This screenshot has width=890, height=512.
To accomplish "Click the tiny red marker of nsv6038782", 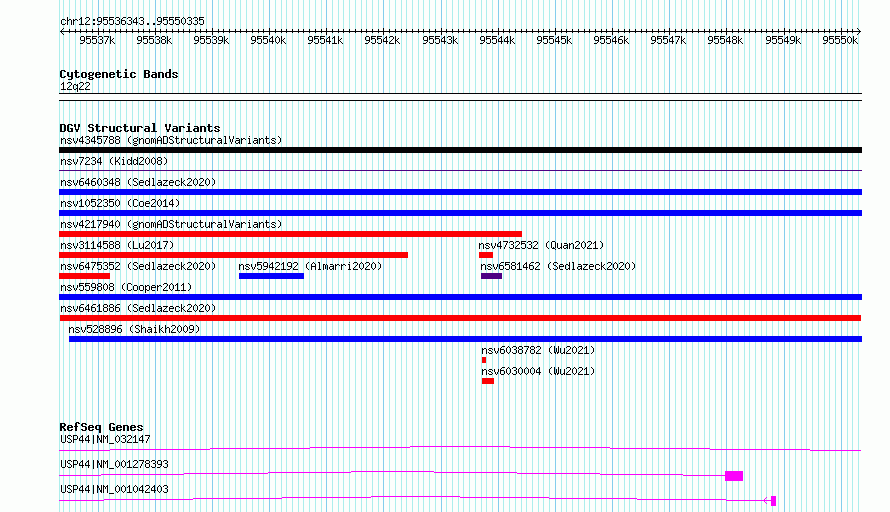I will point(484,360).
